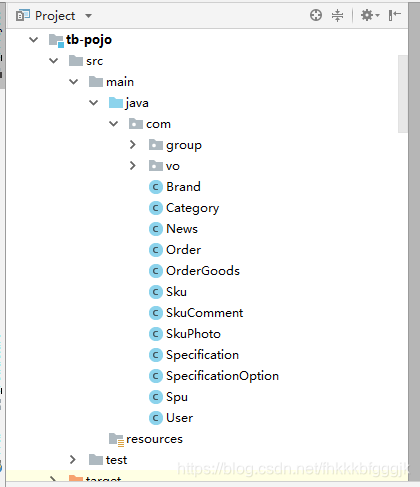The height and width of the screenshot is (487, 420).
Task: Select the SpecificationOption class name
Action: [x=222, y=376]
